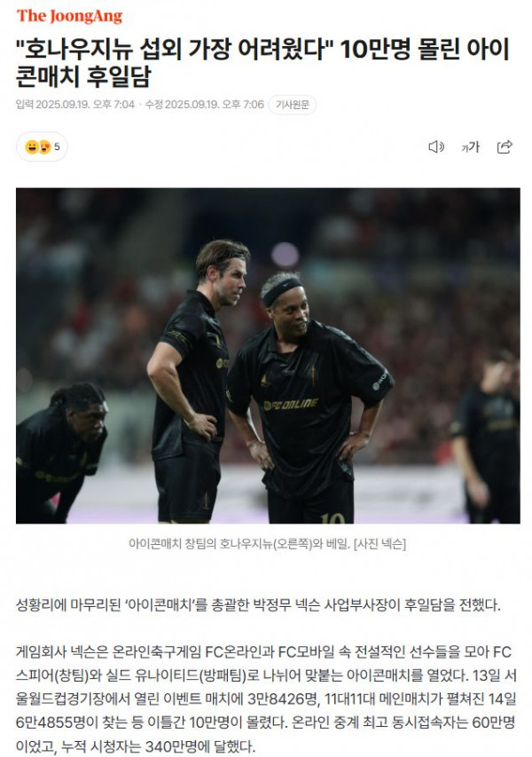
Task: Click the headline about 호나우지뉴 섭외
Action: (x=262, y=63)
